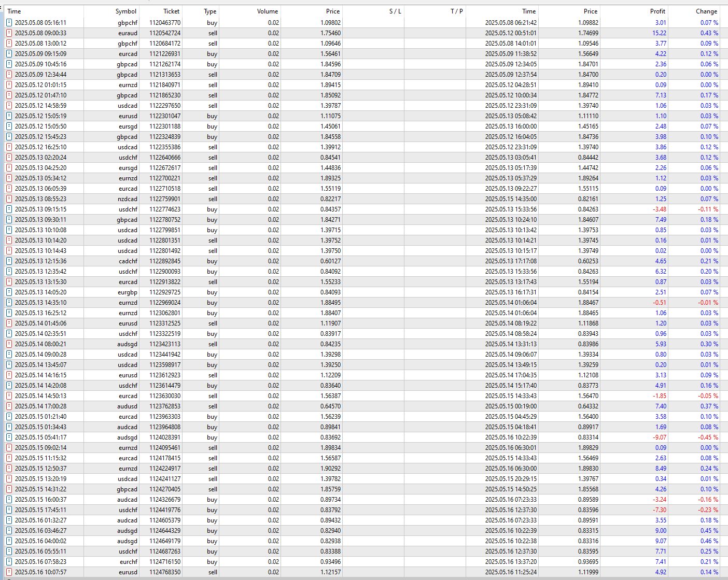Select the profit value 8.49
This screenshot has width=728, height=580.
661,469
